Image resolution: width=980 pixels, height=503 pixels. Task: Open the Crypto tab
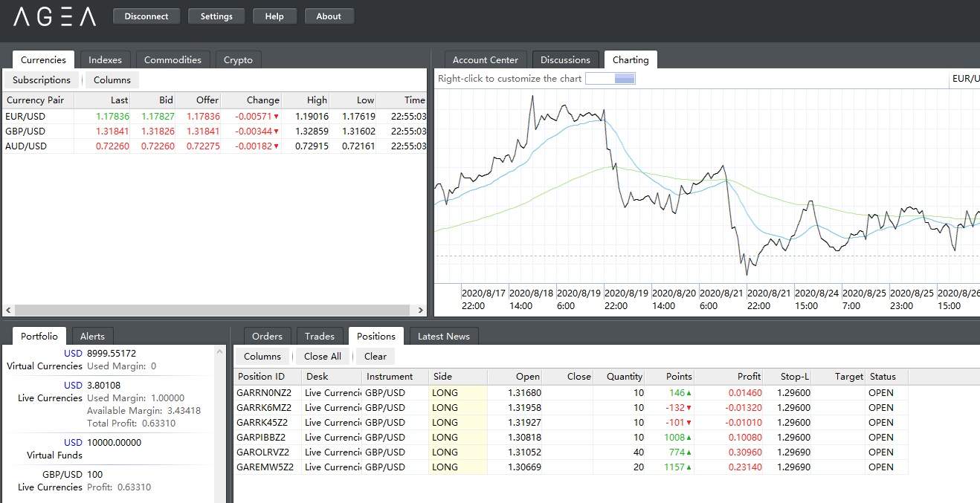238,60
